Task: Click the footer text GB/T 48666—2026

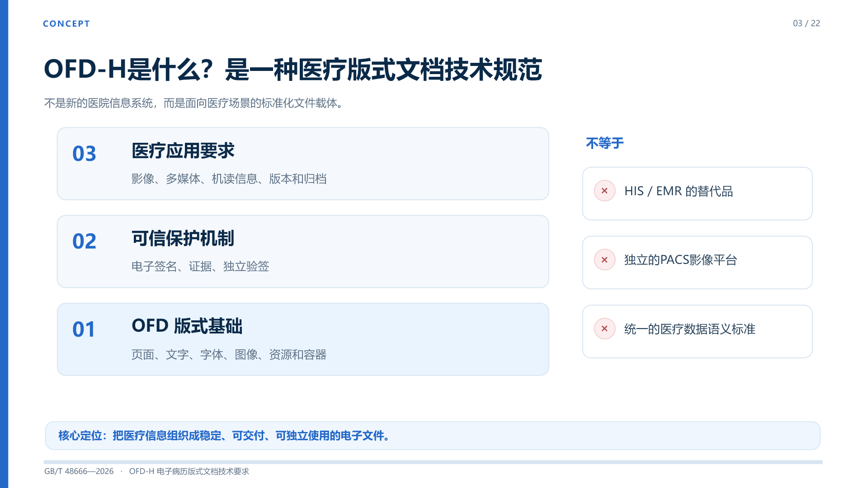Action: 79,471
